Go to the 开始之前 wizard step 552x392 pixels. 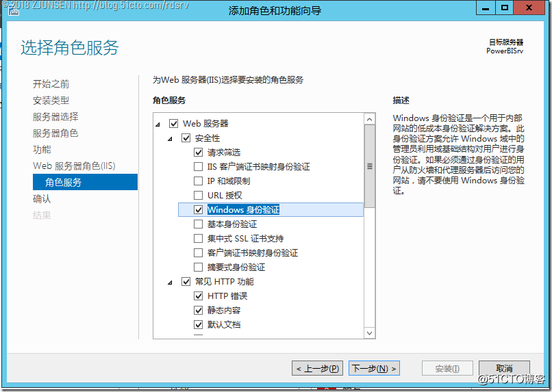tap(51, 83)
